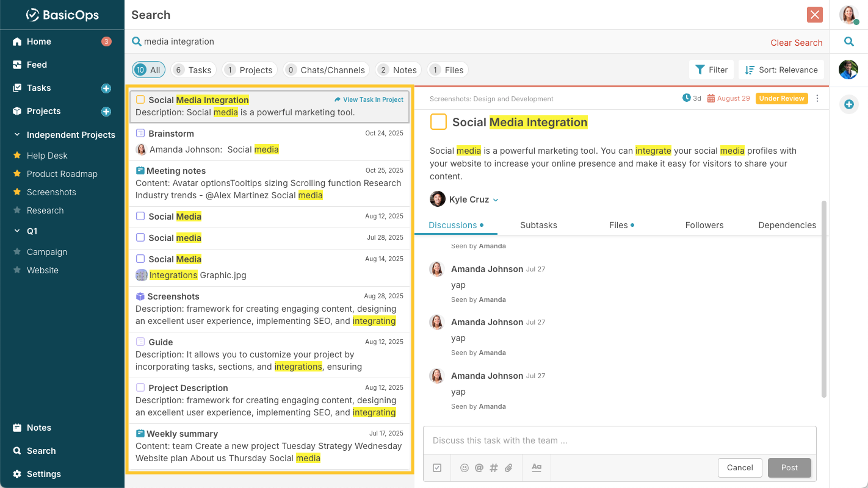The height and width of the screenshot is (488, 868).
Task: Open the Under Review status dropdown
Action: coord(781,98)
